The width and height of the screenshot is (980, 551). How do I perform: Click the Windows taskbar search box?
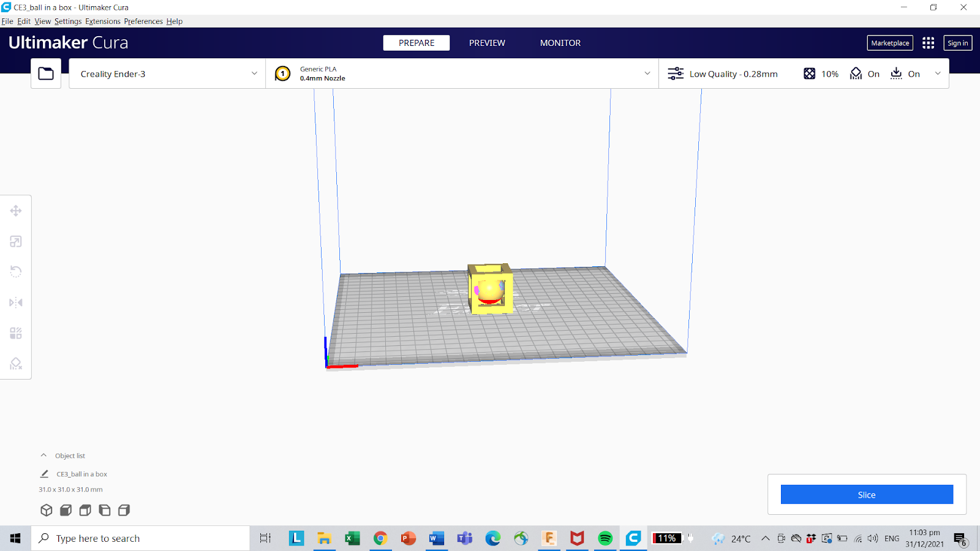[141, 538]
